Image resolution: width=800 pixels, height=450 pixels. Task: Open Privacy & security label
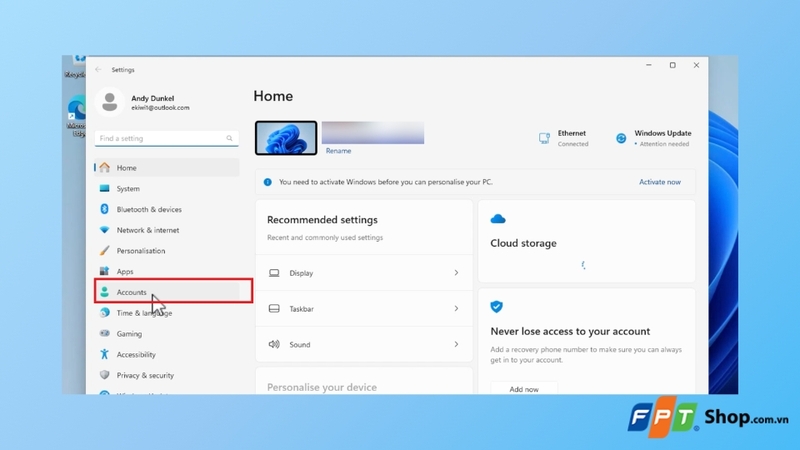[x=145, y=376]
